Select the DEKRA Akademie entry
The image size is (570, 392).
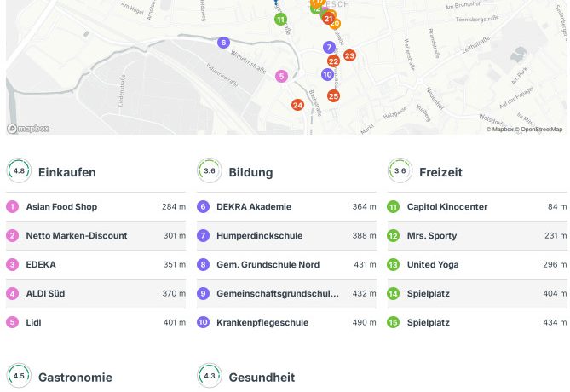(286, 206)
